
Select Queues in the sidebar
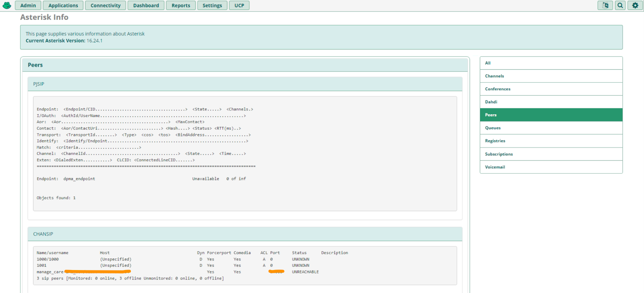(x=551, y=128)
